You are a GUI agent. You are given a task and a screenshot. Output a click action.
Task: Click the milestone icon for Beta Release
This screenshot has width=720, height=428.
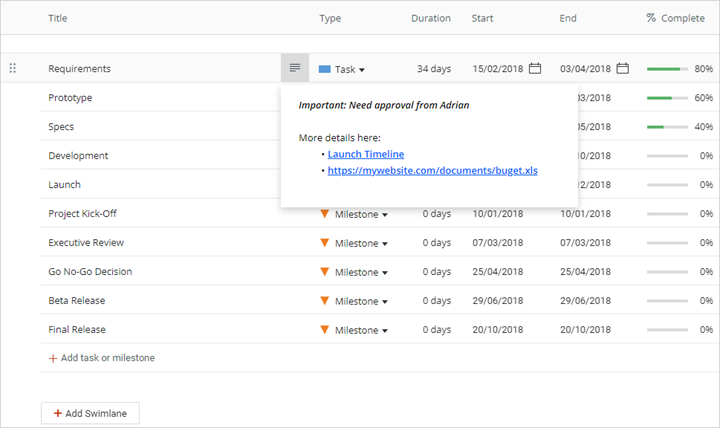point(324,301)
